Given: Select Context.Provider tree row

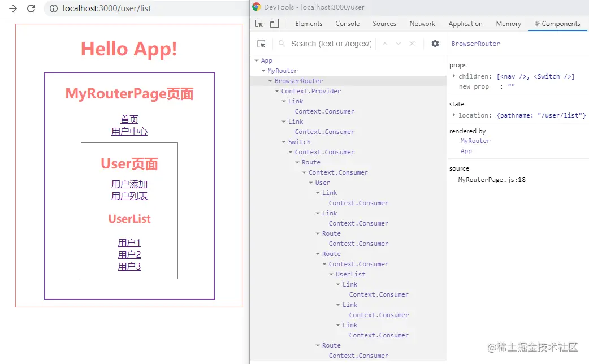Looking at the screenshot, I should pos(311,91).
